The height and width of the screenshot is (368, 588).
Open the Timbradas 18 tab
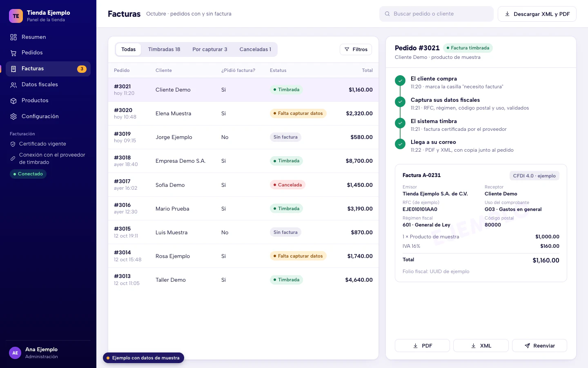(x=164, y=49)
